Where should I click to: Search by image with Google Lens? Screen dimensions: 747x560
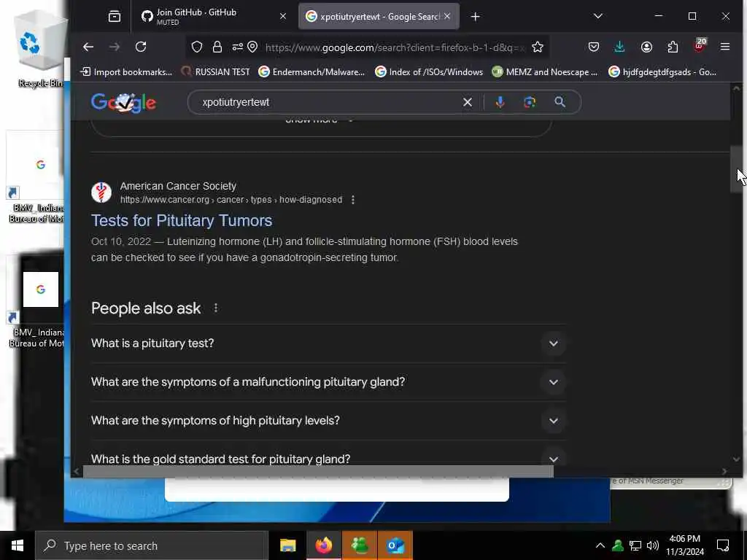click(530, 102)
